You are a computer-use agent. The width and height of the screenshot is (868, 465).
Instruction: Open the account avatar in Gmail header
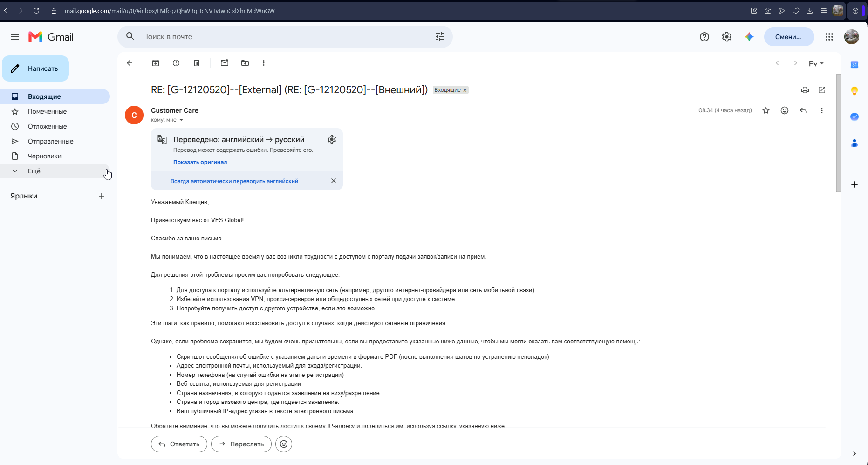852,37
